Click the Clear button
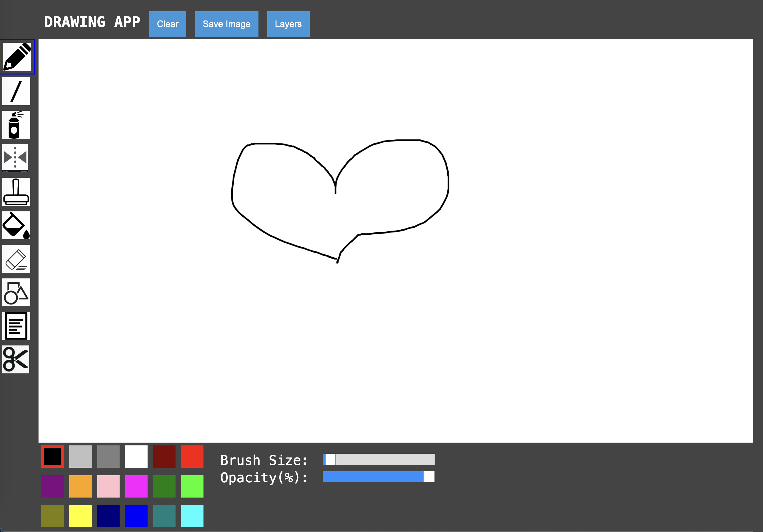This screenshot has height=532, width=763. (167, 24)
